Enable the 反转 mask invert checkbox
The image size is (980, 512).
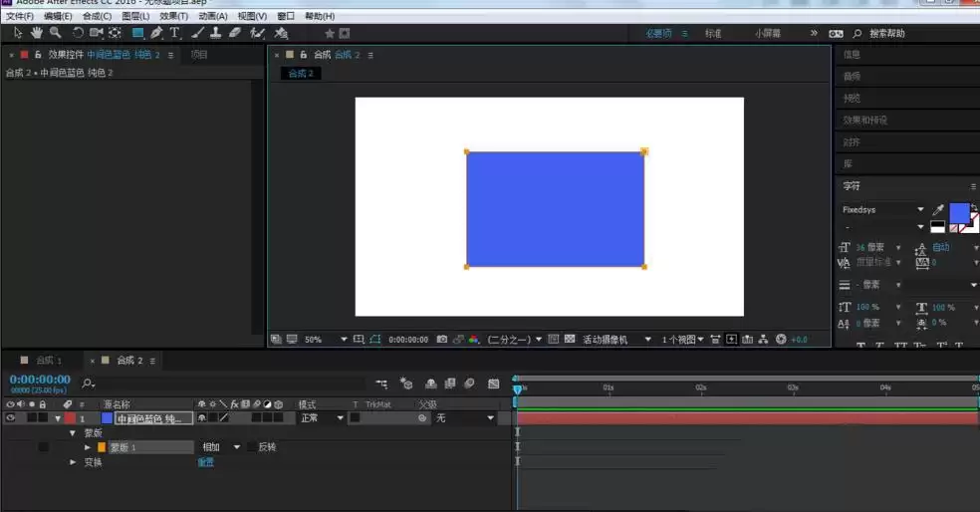(x=251, y=447)
